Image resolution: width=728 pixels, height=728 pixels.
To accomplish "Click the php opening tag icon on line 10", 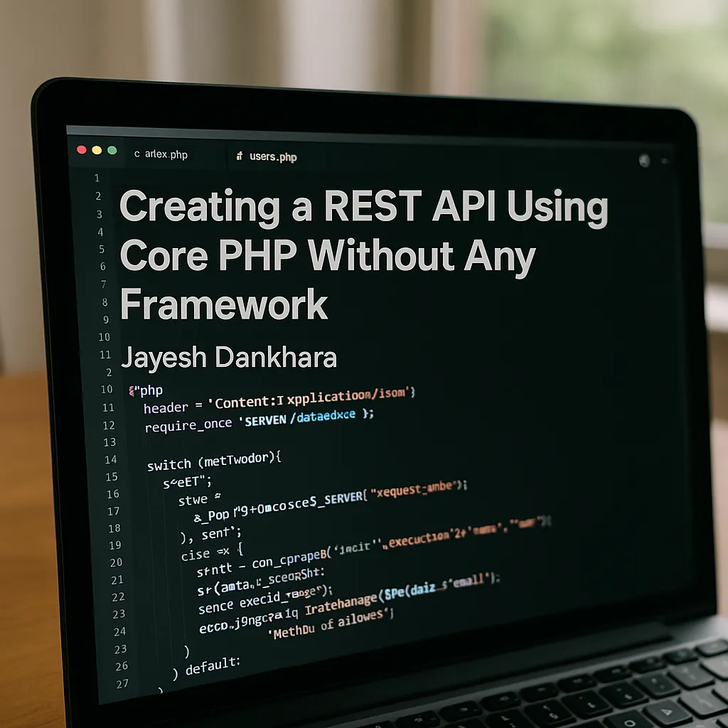I will (132, 390).
